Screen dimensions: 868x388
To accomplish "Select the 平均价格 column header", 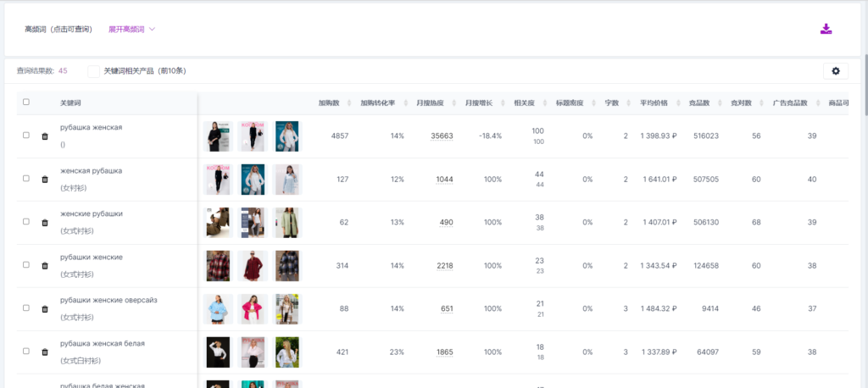I will 654,103.
